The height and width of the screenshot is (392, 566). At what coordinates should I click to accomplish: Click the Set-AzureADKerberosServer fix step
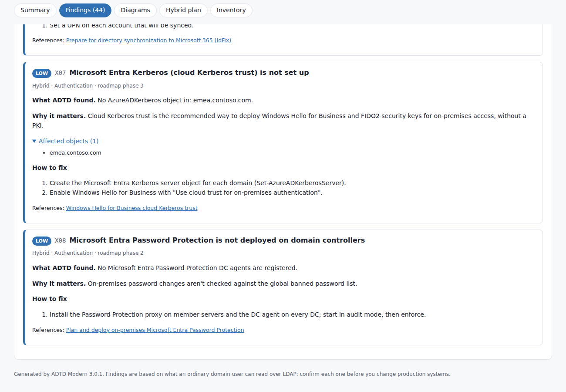(198, 183)
